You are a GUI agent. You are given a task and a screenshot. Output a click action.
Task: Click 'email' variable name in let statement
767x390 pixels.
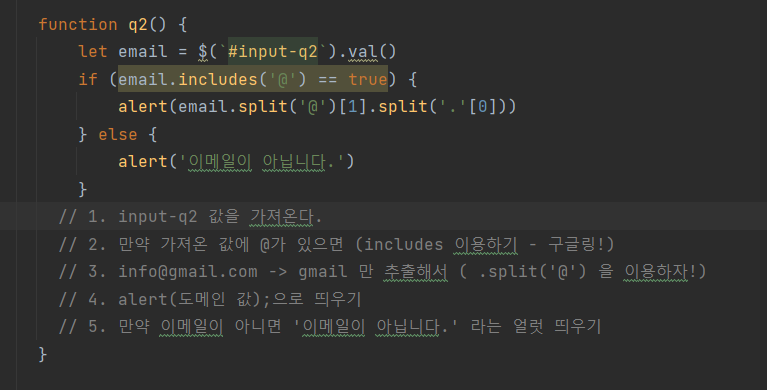[x=143, y=51]
